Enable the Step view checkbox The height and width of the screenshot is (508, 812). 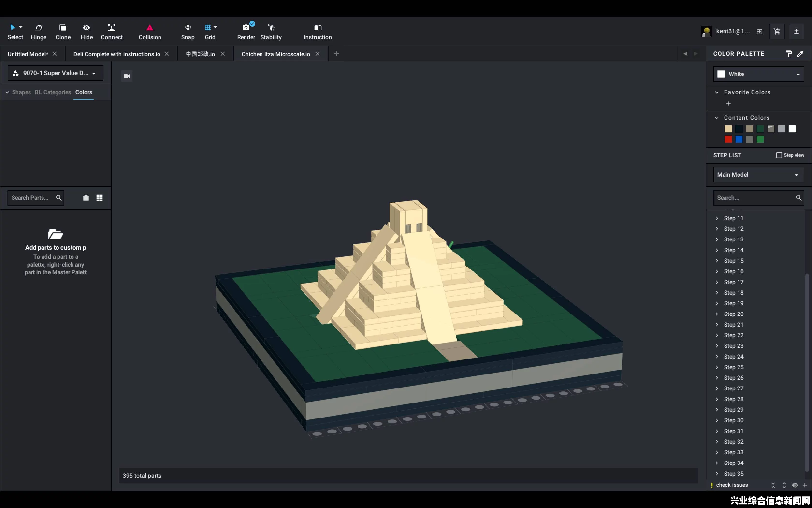(779, 155)
